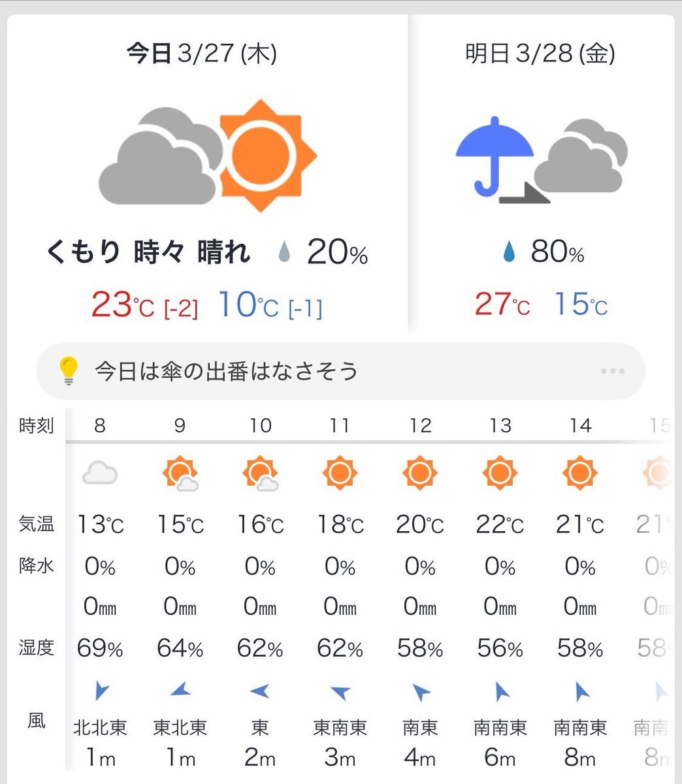Select the 8 o'clock cloudy icon
Viewport: 682px width, 784px height.
tap(100, 472)
